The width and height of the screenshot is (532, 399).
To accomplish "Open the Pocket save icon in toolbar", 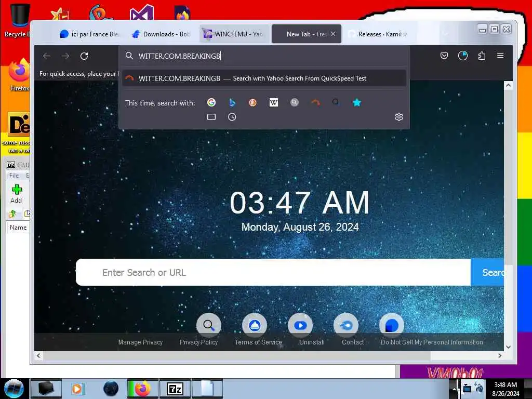I will (444, 56).
